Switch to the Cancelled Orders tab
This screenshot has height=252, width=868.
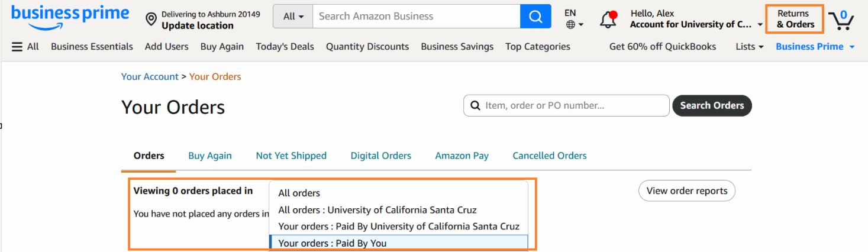pyautogui.click(x=550, y=156)
